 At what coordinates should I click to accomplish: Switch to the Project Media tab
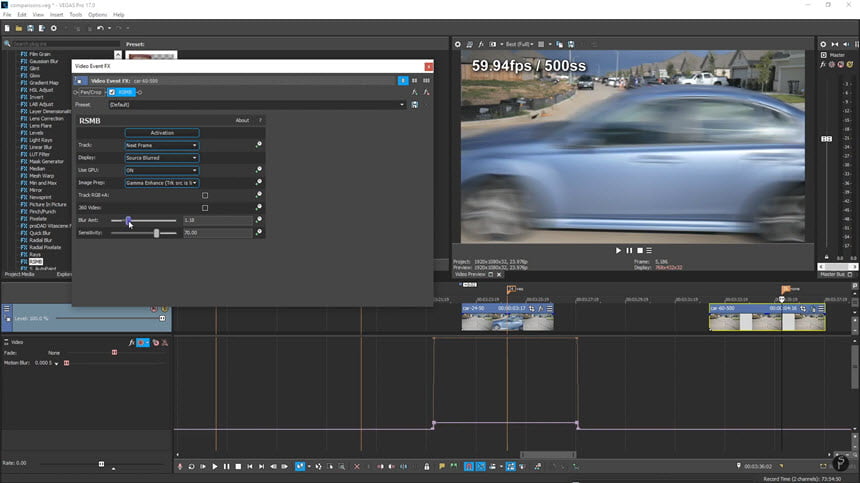pos(20,274)
